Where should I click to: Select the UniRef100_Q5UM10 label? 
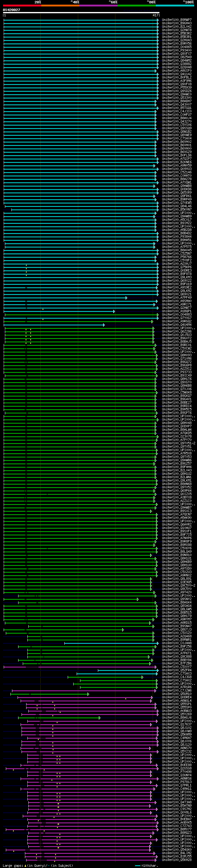[x=177, y=694]
